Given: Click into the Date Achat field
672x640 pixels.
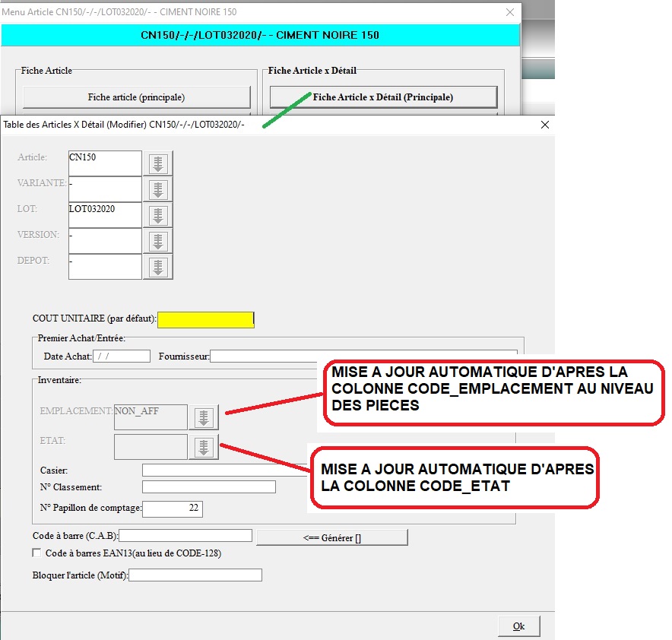Looking at the screenshot, I should (x=122, y=356).
